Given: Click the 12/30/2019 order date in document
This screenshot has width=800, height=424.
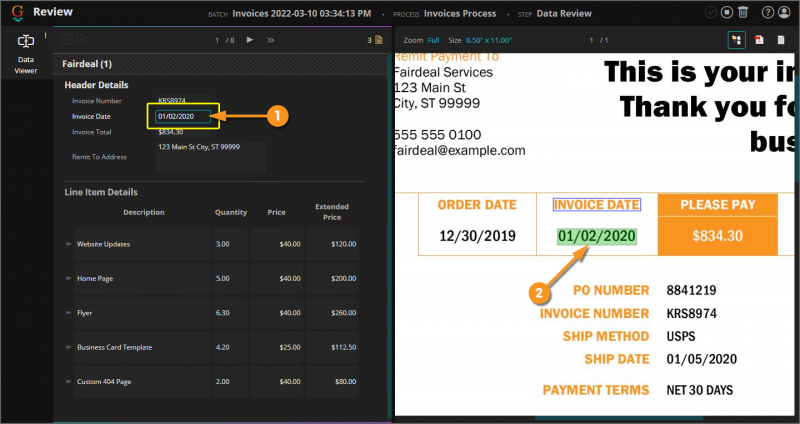Looking at the screenshot, I should (x=477, y=236).
